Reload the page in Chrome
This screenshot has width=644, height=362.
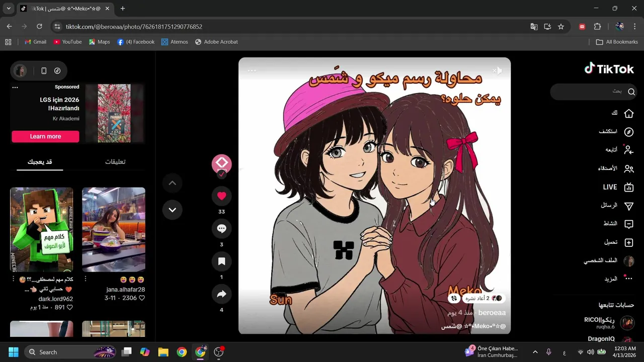tap(39, 27)
